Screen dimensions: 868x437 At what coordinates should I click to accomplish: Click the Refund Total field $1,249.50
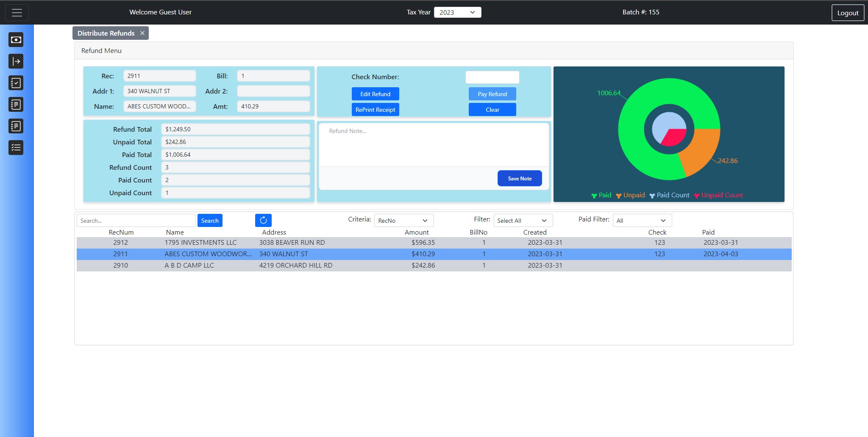click(236, 129)
